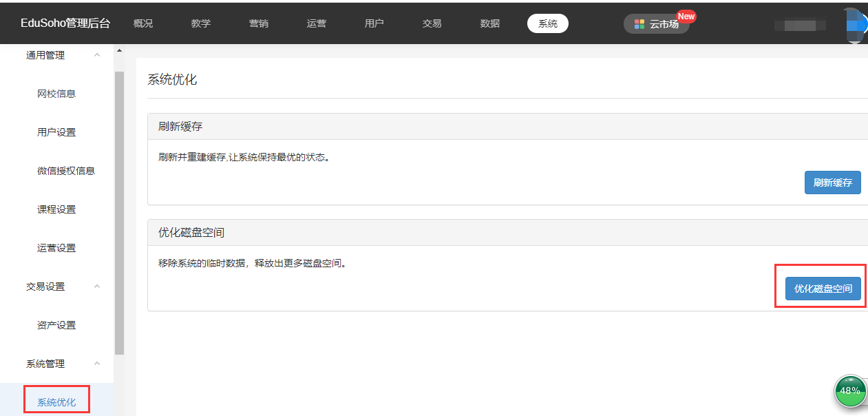The image size is (868, 416).
Task: Open 资产设置 under 交易设置
Action: pyautogui.click(x=56, y=325)
